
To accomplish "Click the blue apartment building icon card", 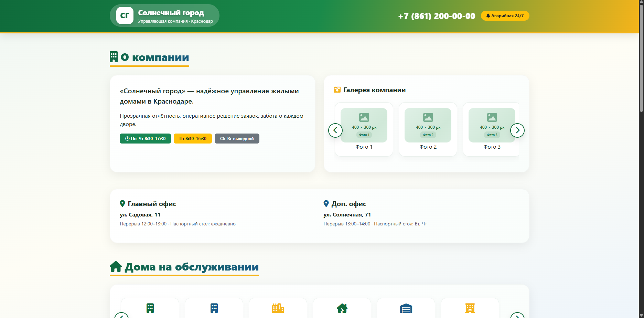I will 214,308.
